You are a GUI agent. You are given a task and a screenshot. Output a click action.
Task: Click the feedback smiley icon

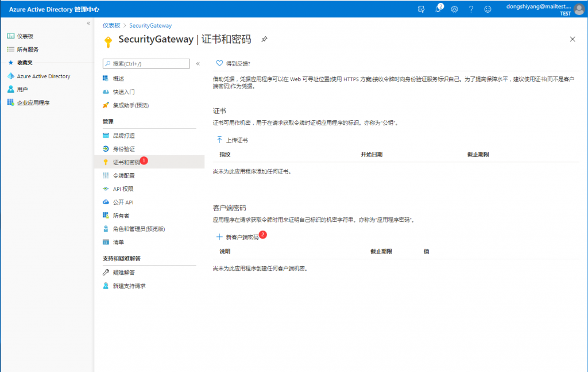click(488, 9)
